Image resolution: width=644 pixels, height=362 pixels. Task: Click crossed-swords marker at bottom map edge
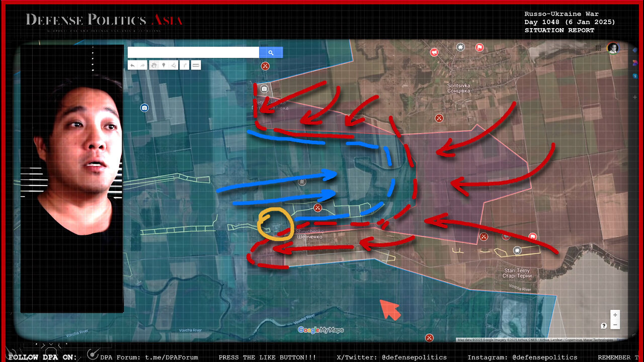tap(429, 338)
